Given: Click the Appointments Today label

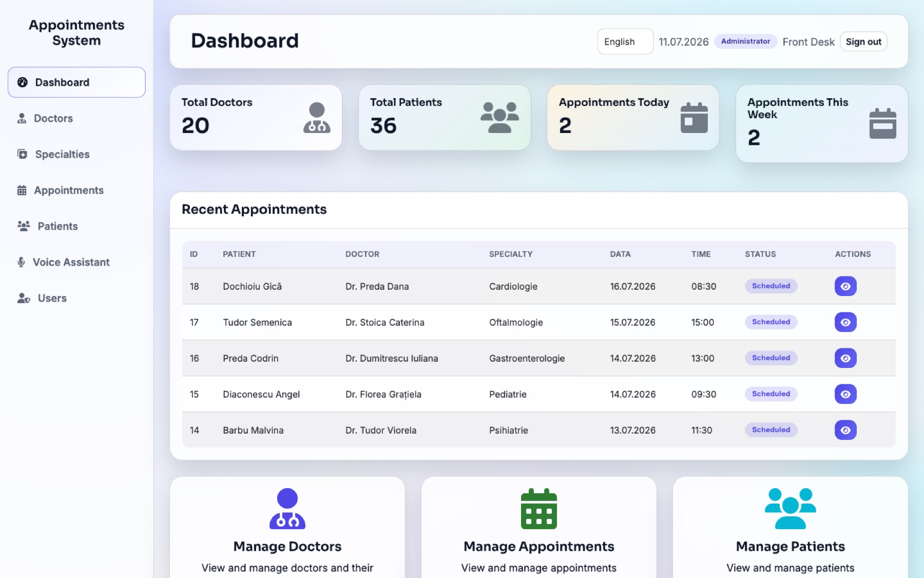Looking at the screenshot, I should tap(614, 102).
